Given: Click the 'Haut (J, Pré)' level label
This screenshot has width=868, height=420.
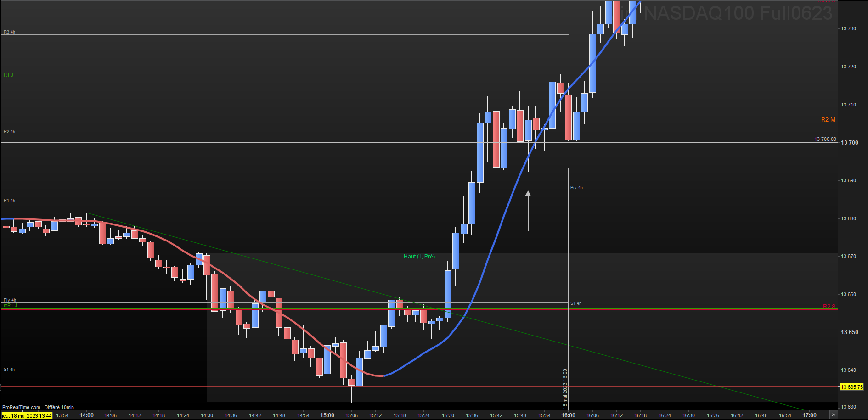Looking at the screenshot, I should click(x=419, y=257).
